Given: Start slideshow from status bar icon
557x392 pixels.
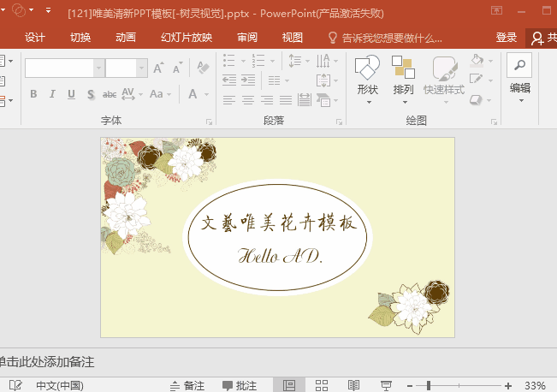Looking at the screenshot, I should 386,385.
